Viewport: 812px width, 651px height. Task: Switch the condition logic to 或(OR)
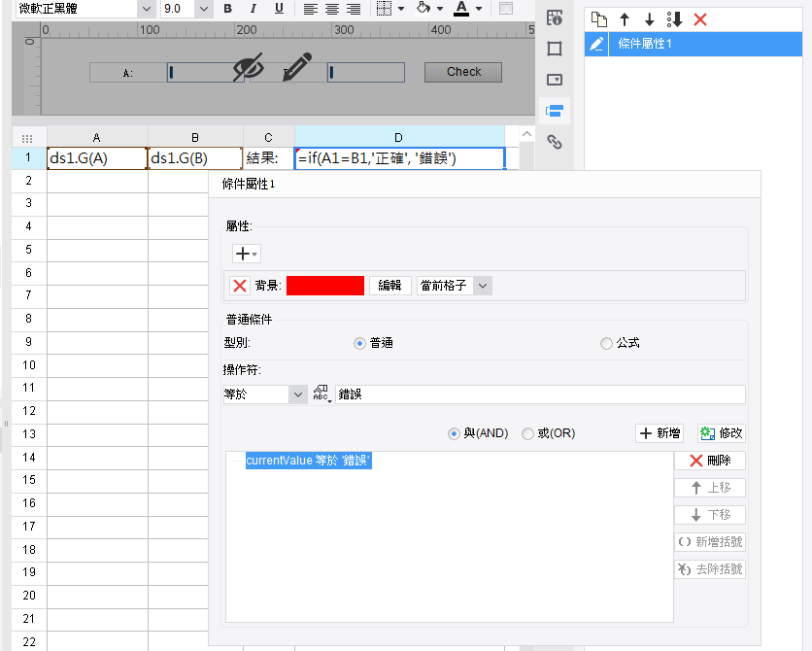tap(528, 433)
